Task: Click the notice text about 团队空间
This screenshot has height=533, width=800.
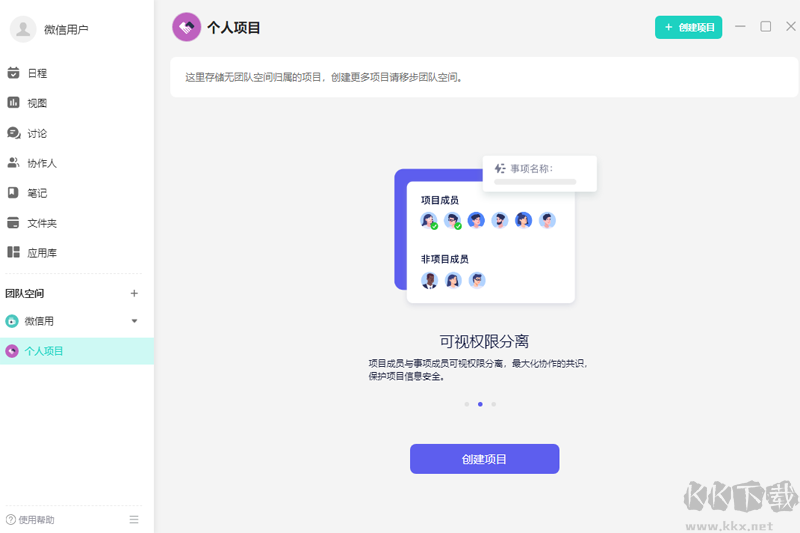Action: coord(323,78)
